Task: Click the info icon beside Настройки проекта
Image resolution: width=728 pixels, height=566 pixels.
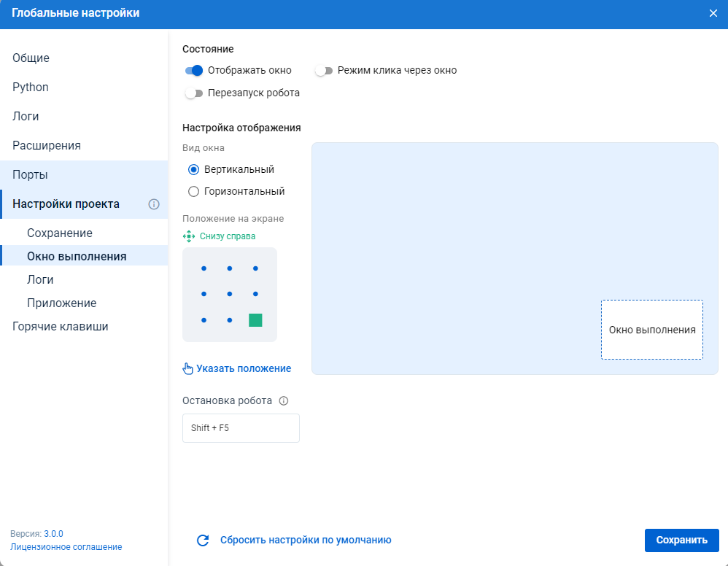Action: (154, 204)
